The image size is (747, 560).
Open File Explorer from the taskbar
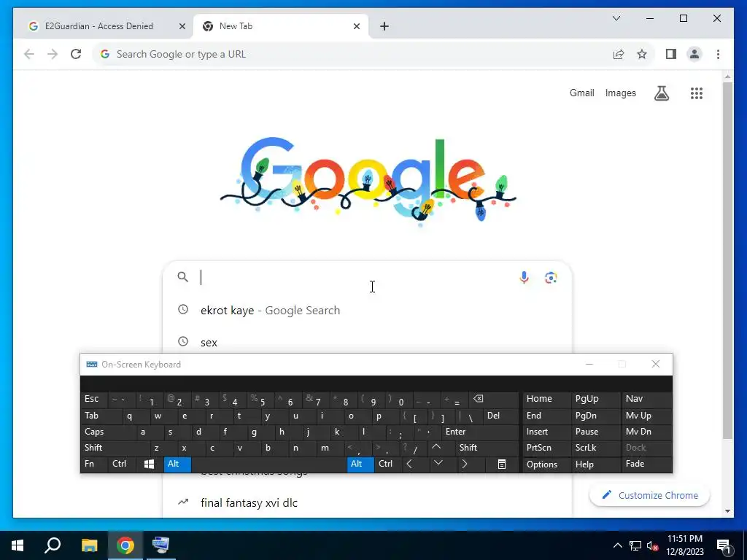(x=89, y=545)
